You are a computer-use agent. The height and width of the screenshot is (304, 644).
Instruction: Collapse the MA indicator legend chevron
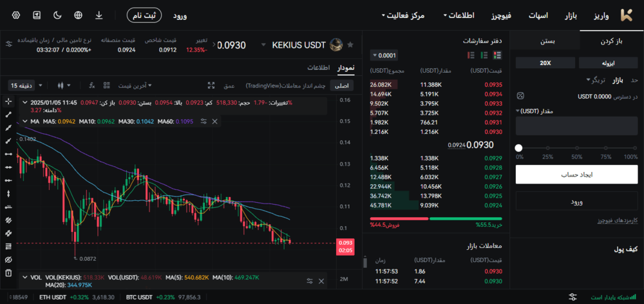point(26,122)
